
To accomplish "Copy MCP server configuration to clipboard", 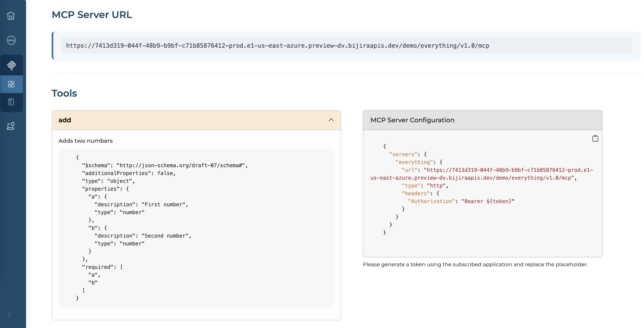I will pyautogui.click(x=595, y=139).
